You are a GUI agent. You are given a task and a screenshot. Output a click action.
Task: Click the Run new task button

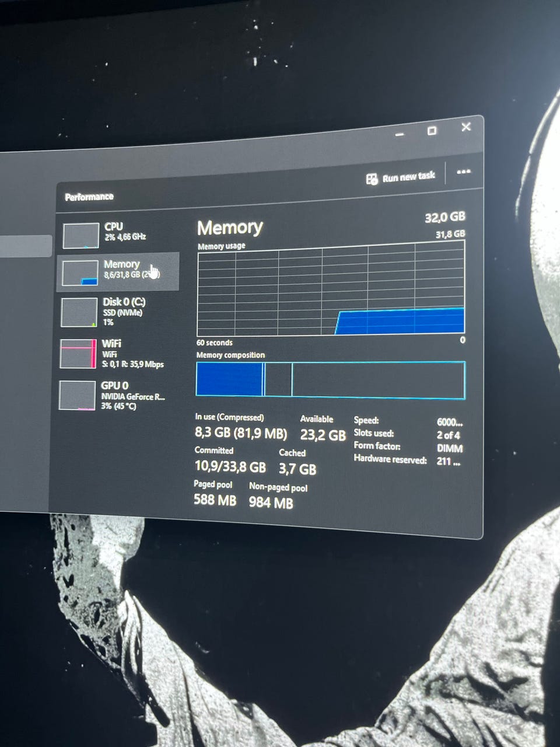(x=401, y=177)
